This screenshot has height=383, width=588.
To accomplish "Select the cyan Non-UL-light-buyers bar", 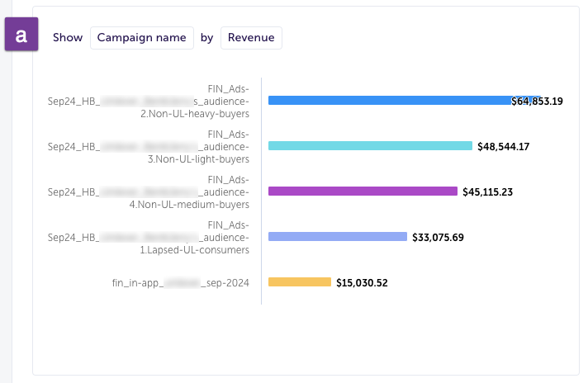I will click(x=370, y=145).
